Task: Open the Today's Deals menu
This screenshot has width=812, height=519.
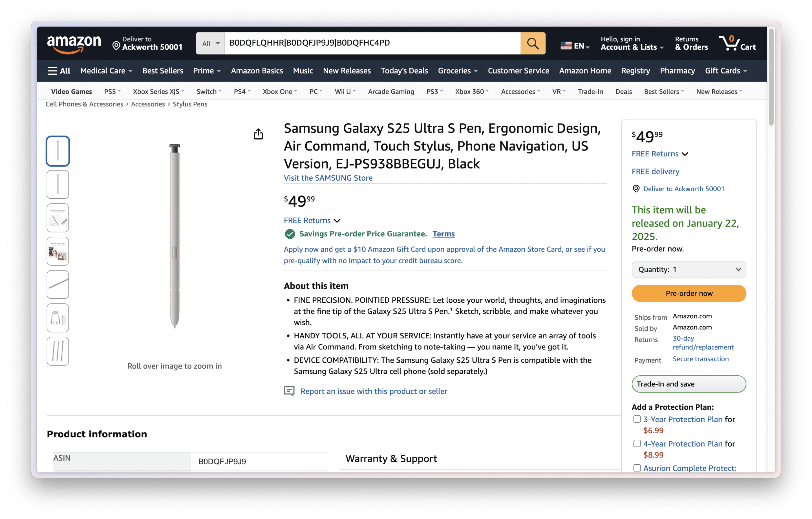Action: (x=404, y=71)
